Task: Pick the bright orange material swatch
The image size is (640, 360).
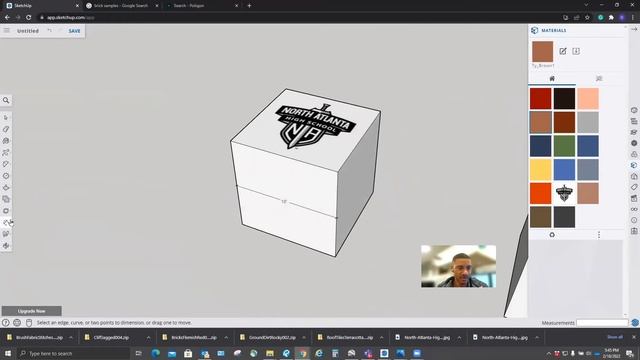Action: 540,193
